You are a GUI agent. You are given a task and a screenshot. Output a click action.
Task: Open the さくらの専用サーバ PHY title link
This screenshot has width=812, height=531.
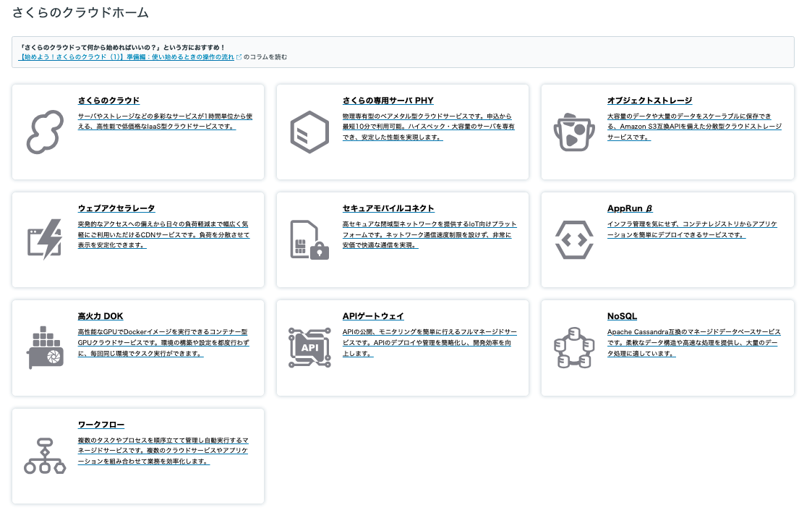click(x=388, y=101)
